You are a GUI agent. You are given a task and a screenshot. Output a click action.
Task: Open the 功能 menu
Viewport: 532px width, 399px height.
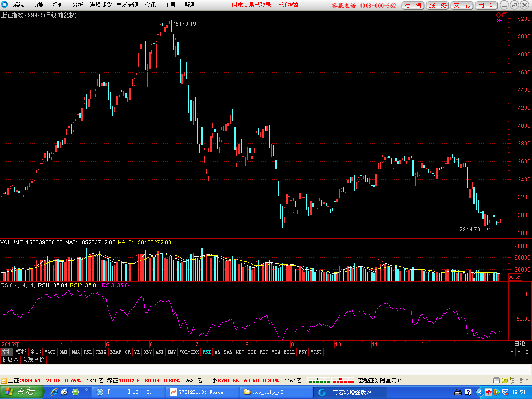pyautogui.click(x=38, y=5)
